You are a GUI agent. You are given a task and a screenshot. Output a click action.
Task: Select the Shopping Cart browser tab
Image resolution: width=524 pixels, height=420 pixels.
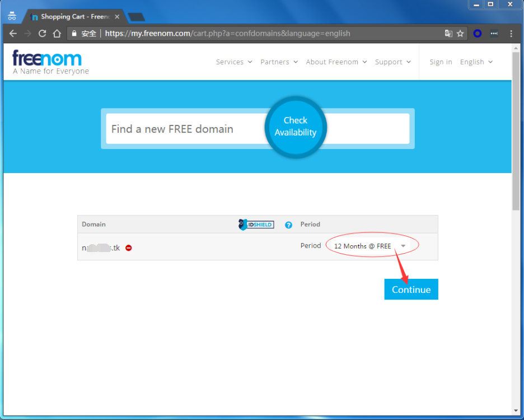tap(74, 17)
